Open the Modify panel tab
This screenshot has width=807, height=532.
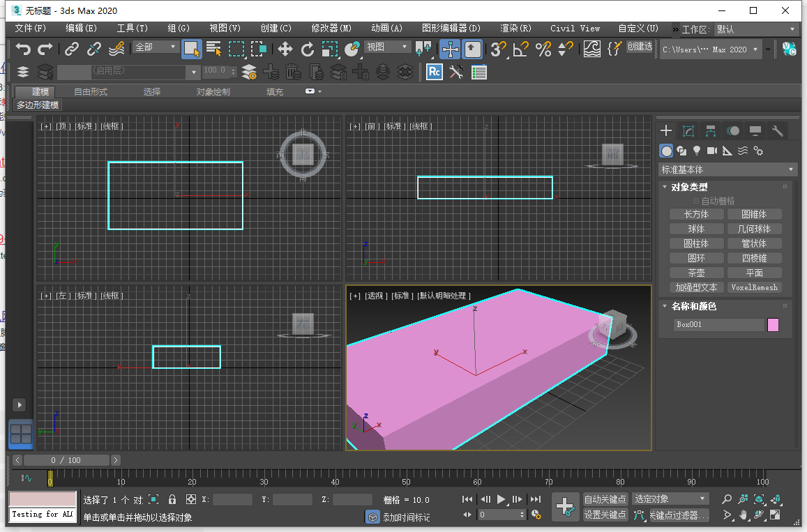pos(688,131)
